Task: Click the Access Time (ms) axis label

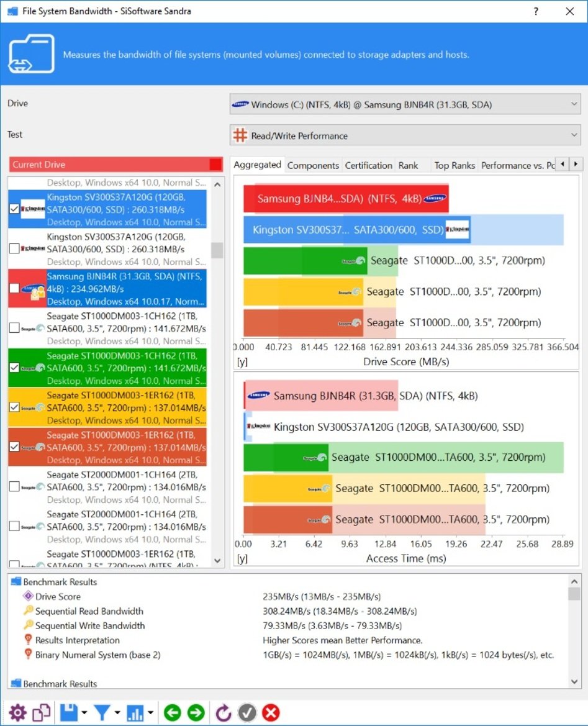Action: 406,558
